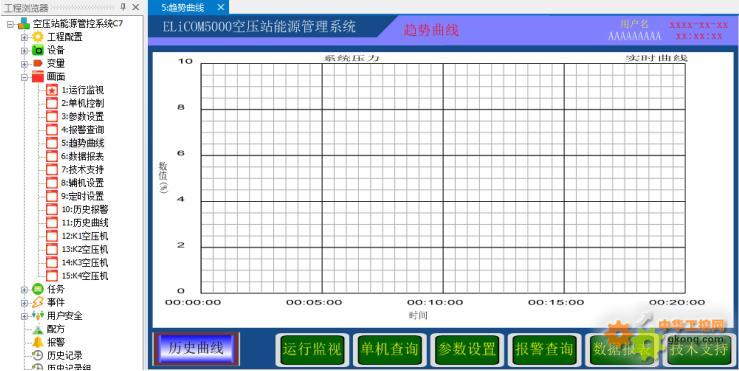Viewport: 739px width, 371px height.
Task: Click the page icon beside 6:数据报表
Action: (52, 156)
